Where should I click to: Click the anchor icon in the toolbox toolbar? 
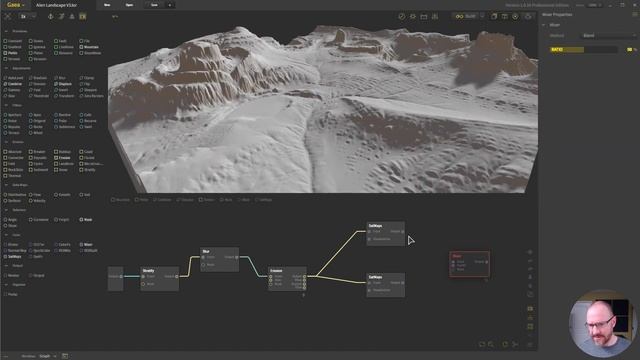point(51,16)
